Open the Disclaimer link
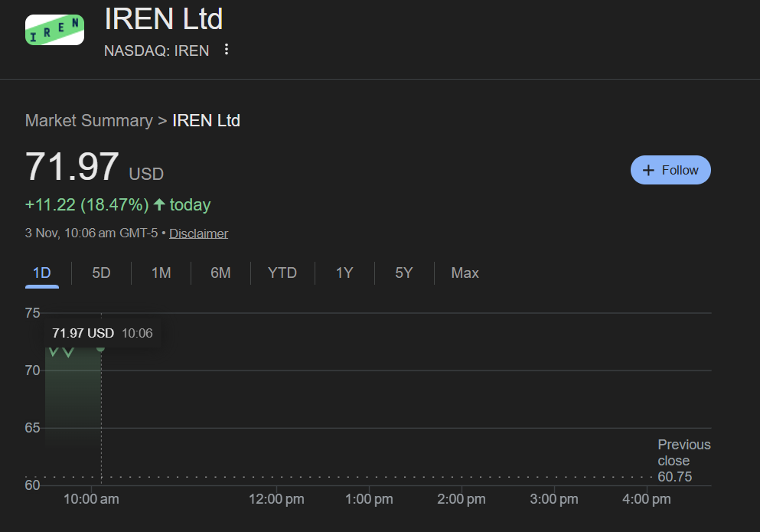Viewport: 760px width, 532px height. click(x=198, y=233)
